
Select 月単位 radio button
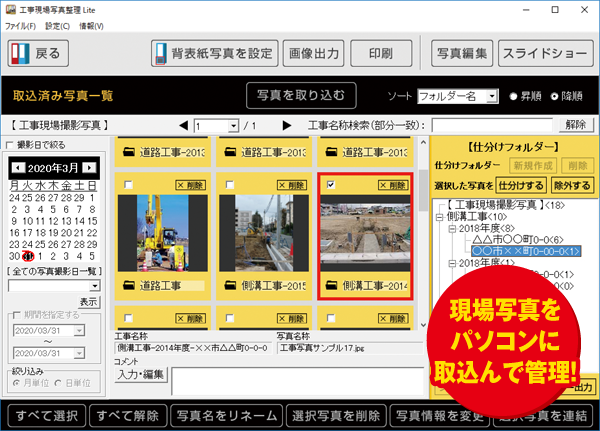click(16, 383)
